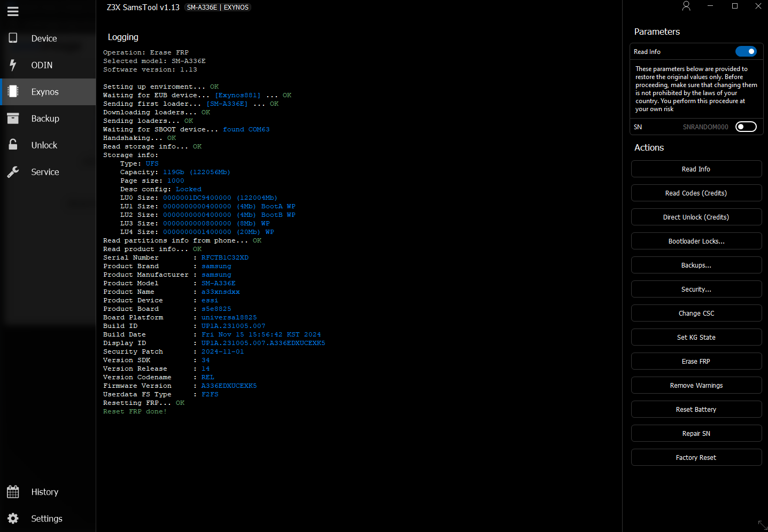Turn off the Read Info toggle
Viewport: 768px width, 532px height.
click(746, 51)
